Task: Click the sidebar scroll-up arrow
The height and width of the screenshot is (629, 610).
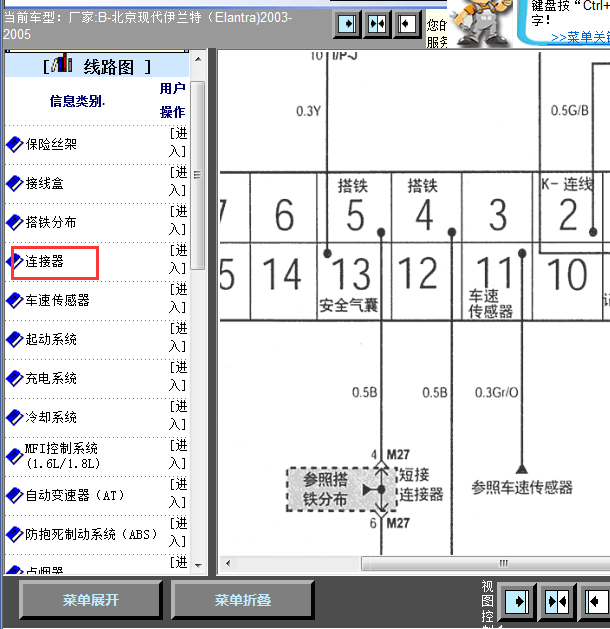Action: pyautogui.click(x=198, y=59)
